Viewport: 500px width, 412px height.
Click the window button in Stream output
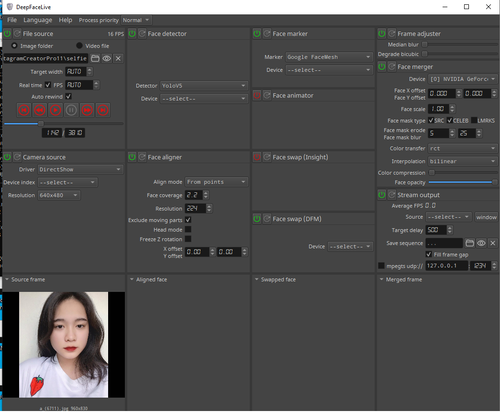pos(486,217)
